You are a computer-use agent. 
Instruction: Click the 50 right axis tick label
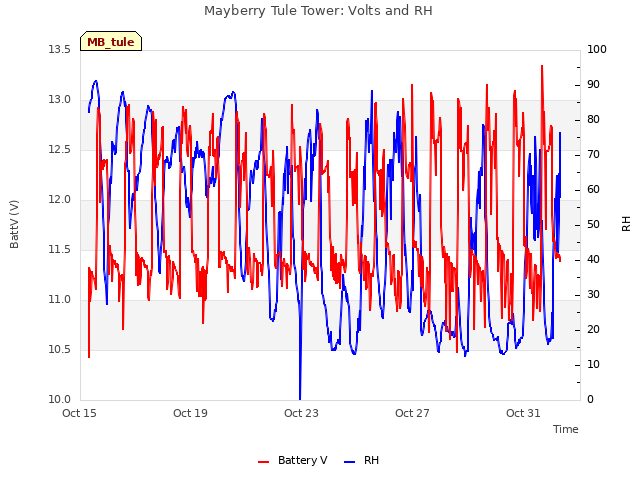point(593,225)
